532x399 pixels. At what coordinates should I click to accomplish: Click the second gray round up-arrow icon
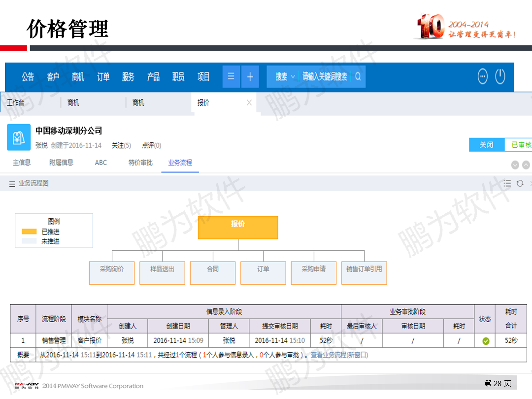526,165
